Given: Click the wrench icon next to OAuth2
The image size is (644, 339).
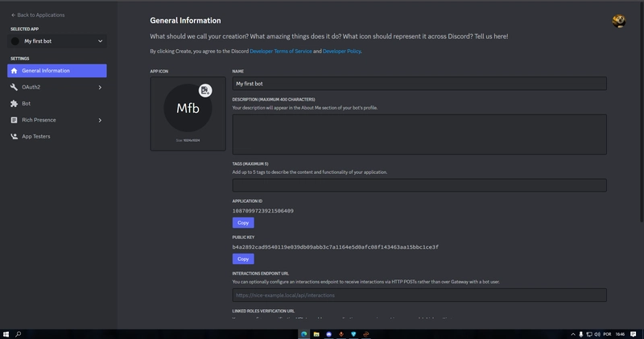Looking at the screenshot, I should coord(14,87).
